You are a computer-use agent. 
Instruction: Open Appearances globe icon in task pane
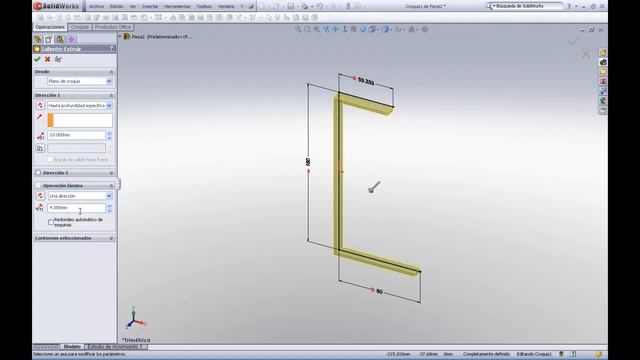point(603,100)
